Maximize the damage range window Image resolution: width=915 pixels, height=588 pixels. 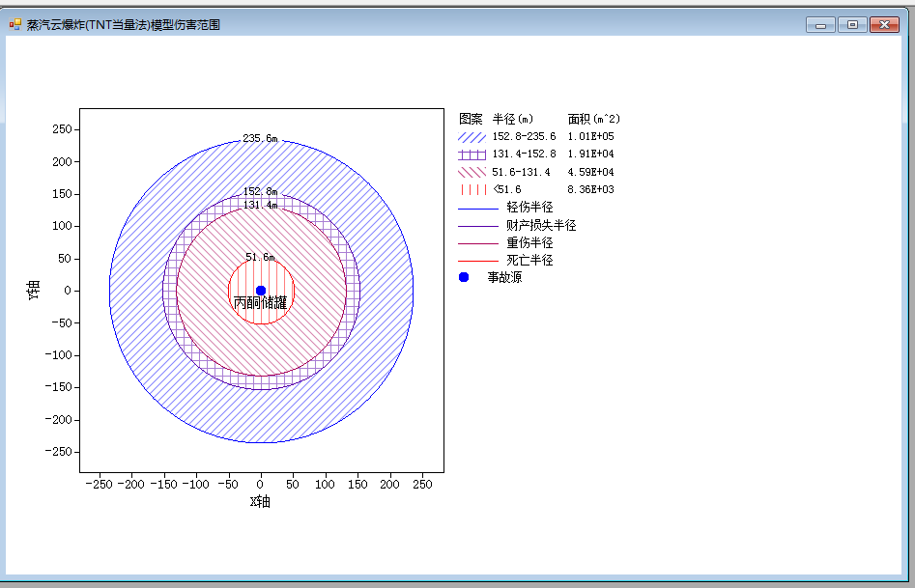852,24
